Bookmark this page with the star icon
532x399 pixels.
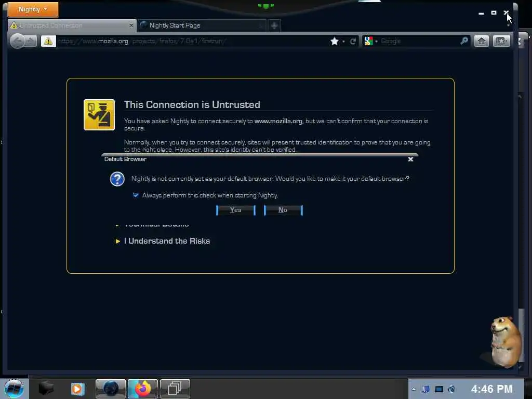(x=334, y=42)
